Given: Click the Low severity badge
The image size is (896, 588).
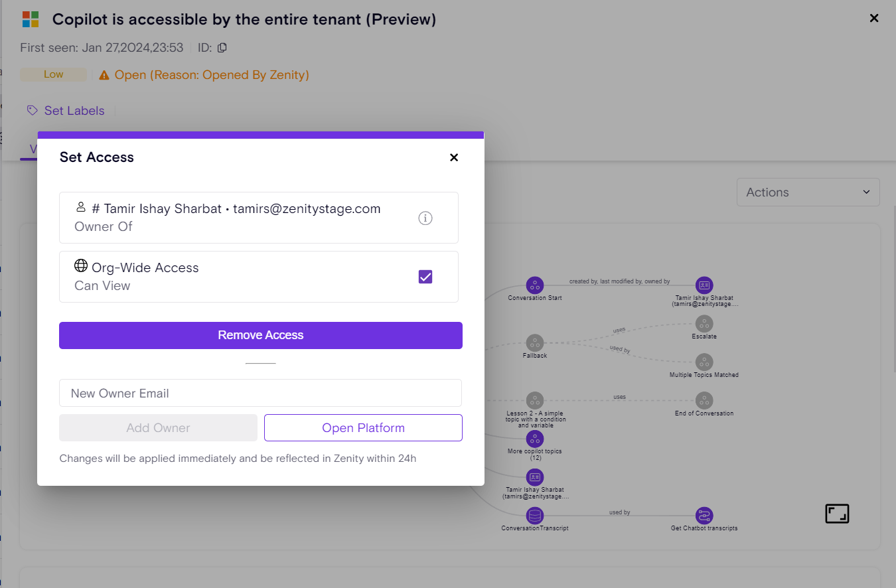Looking at the screenshot, I should (54, 75).
